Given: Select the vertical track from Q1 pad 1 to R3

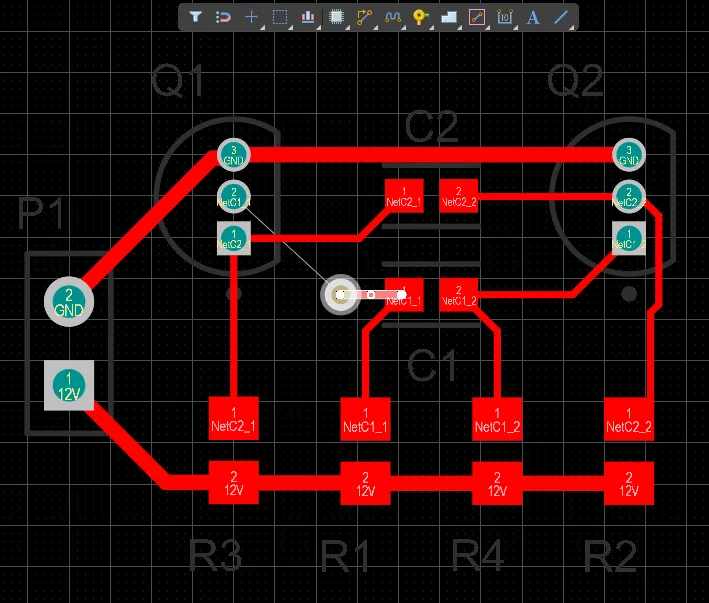Looking at the screenshot, I should 234,325.
